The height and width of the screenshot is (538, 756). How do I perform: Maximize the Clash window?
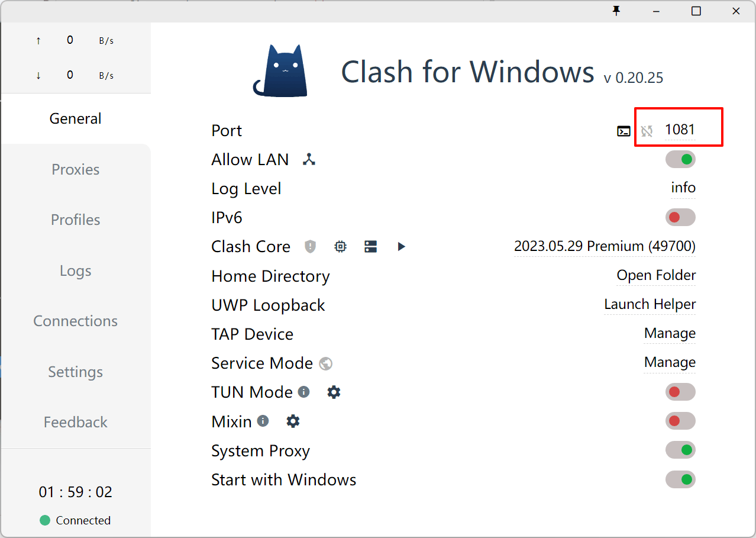click(696, 11)
